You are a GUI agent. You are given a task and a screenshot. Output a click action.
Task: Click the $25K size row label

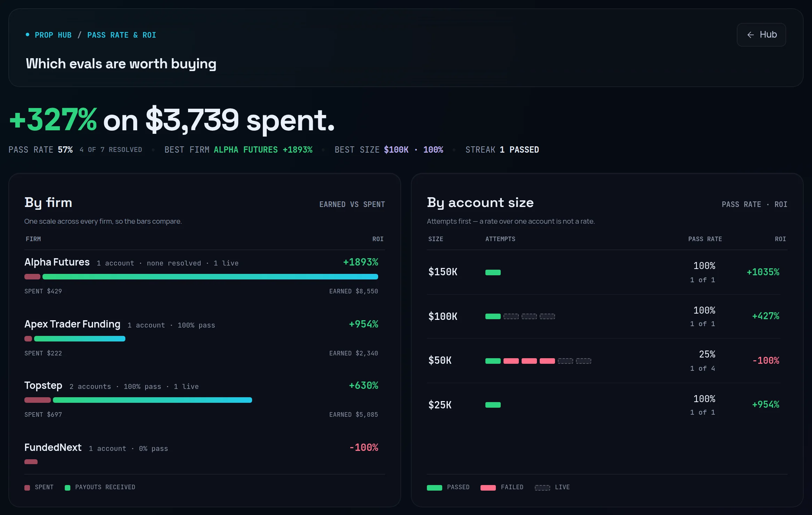[440, 405]
